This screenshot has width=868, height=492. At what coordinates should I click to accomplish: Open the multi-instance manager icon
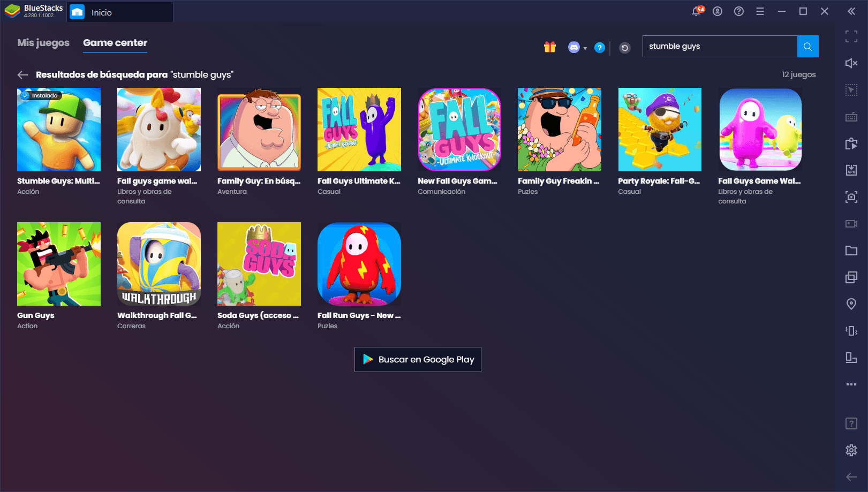(851, 277)
